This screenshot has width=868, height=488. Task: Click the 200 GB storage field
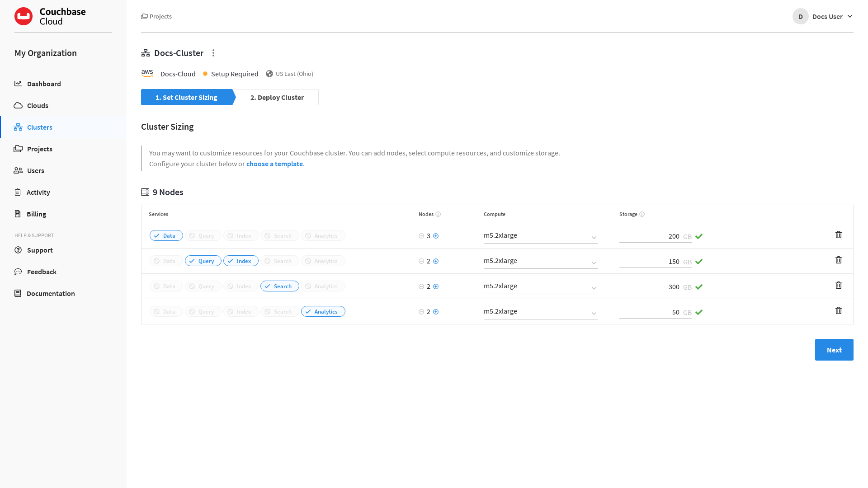(x=656, y=236)
